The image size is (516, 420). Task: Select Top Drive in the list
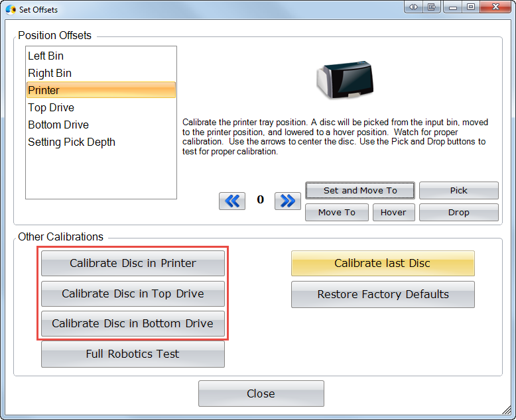click(x=101, y=107)
